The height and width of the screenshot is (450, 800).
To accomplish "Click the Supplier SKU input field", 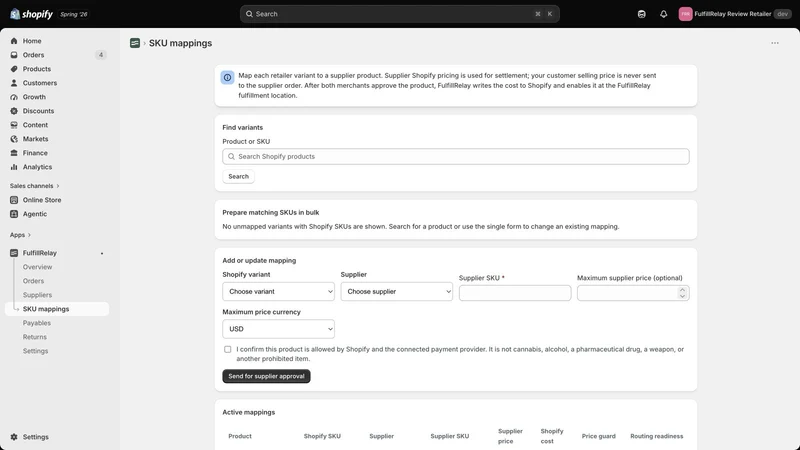I will (515, 293).
